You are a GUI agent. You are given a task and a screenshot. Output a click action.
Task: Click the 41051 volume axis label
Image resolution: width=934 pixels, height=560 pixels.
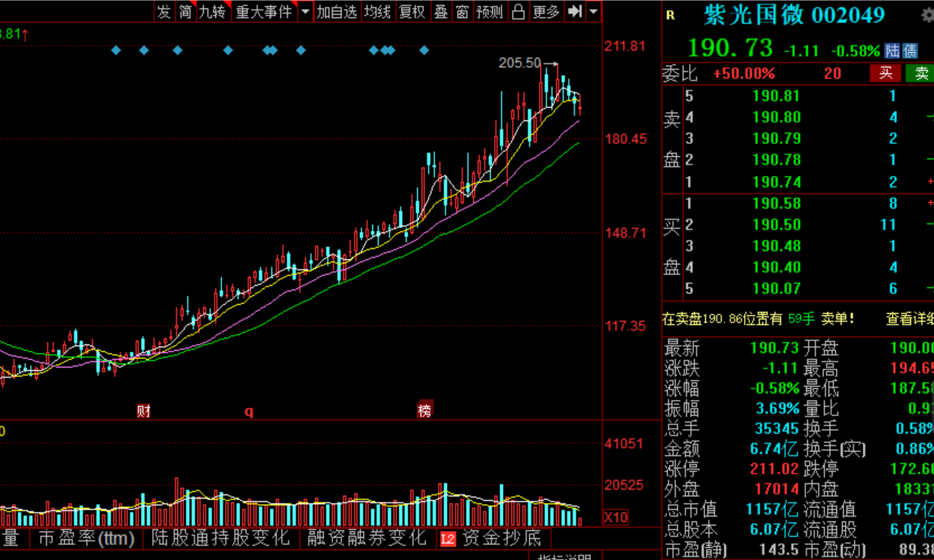(x=624, y=444)
